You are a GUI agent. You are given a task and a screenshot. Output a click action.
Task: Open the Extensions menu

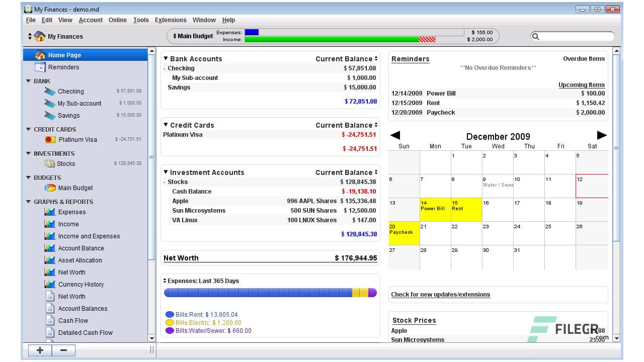coord(171,20)
